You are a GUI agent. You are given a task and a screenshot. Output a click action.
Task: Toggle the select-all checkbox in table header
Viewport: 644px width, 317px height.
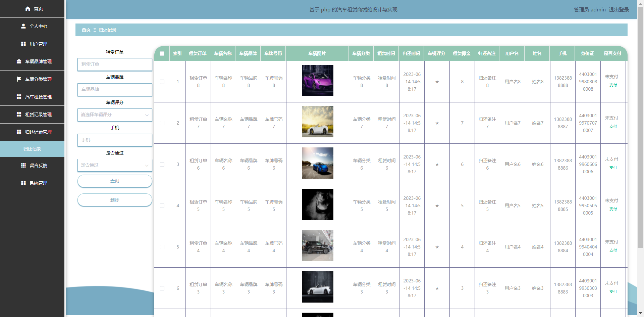click(162, 54)
